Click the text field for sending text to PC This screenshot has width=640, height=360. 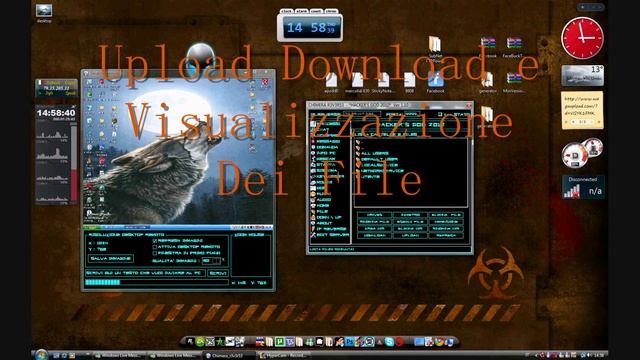[145, 273]
